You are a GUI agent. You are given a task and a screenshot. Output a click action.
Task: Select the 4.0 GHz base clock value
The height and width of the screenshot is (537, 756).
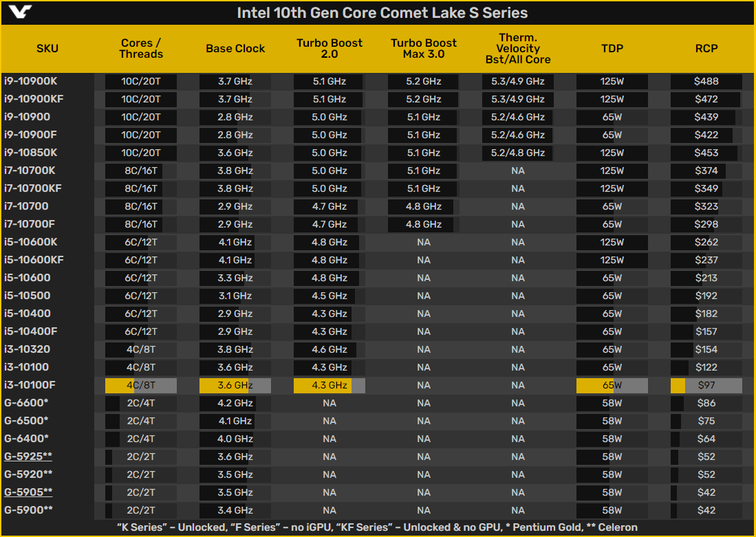pyautogui.click(x=235, y=438)
